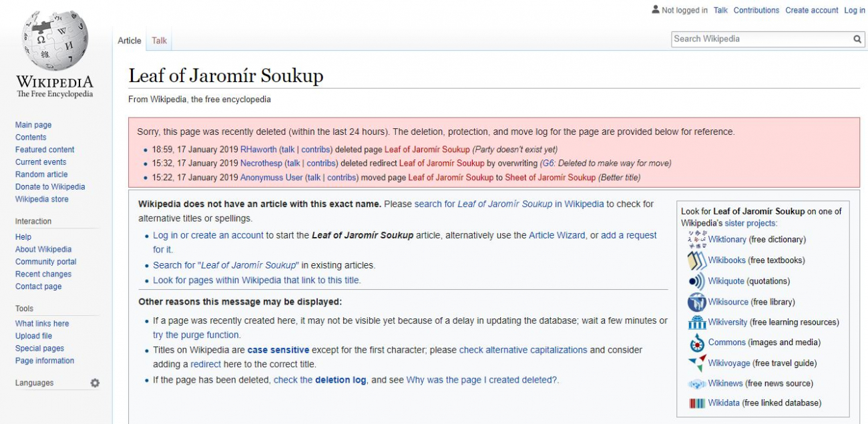This screenshot has height=424, width=868.
Task: Open Upload file in Tools
Action: click(33, 336)
